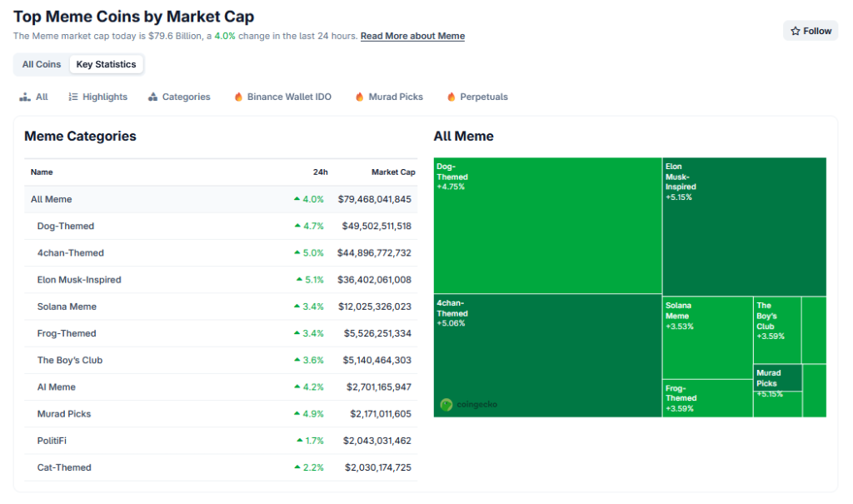Image resolution: width=853 pixels, height=504 pixels.
Task: Click the list icon beside Highlights
Action: (x=73, y=97)
